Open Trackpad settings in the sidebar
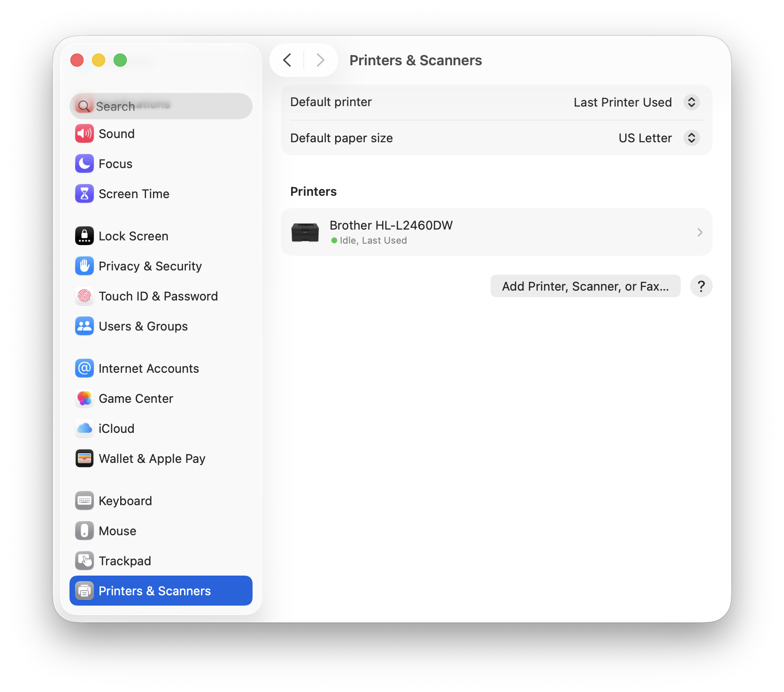The height and width of the screenshot is (692, 784). [x=124, y=561]
